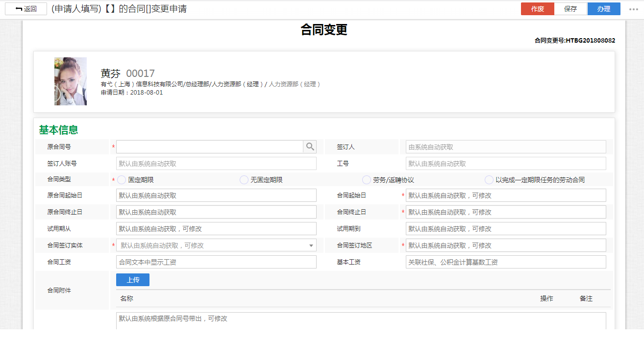Click the 申请日期 2018-08-01 text
This screenshot has height=343, width=644.
pos(132,92)
